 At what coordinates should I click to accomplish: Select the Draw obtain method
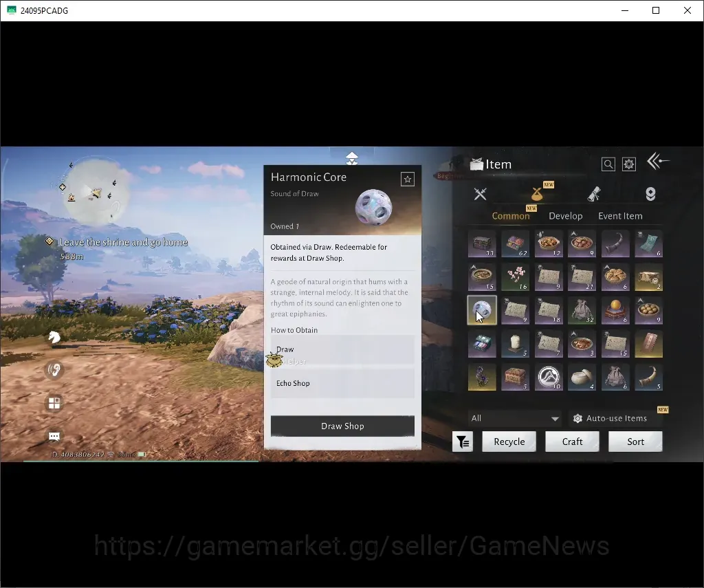(342, 349)
